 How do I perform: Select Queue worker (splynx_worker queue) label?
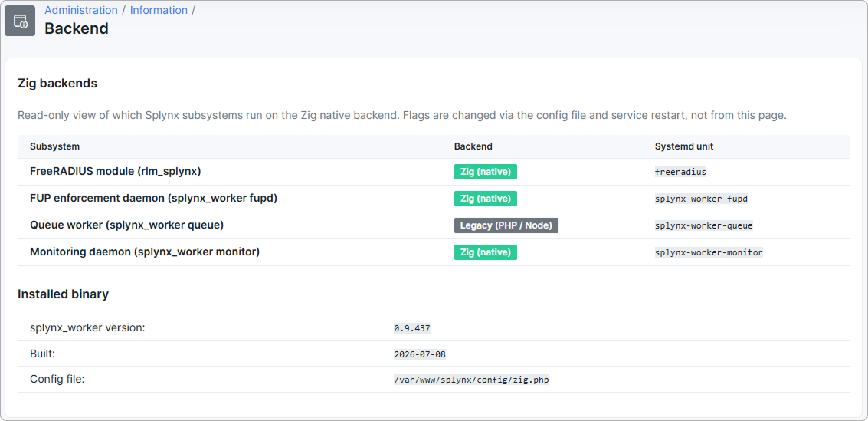coord(126,225)
